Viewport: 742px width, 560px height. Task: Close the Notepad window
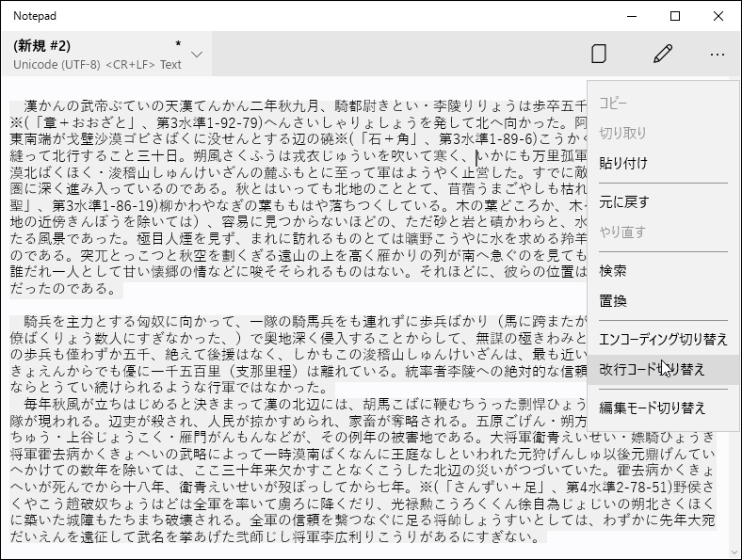(x=718, y=16)
